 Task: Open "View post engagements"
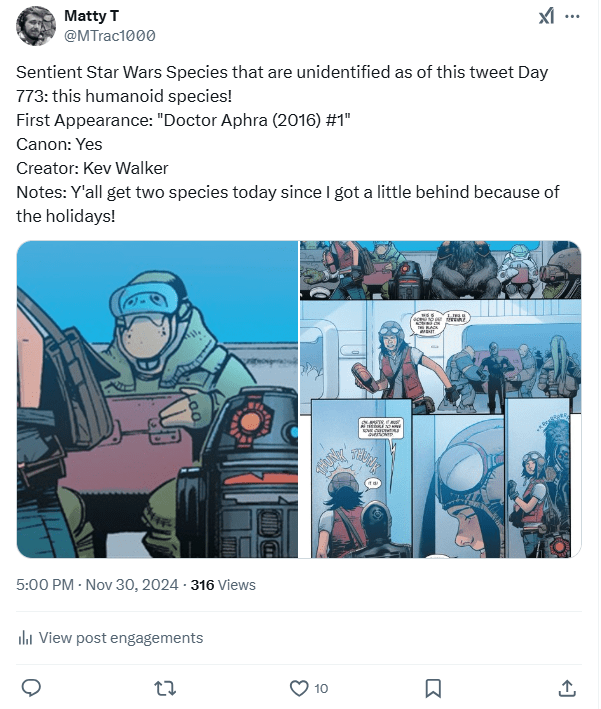tap(120, 638)
